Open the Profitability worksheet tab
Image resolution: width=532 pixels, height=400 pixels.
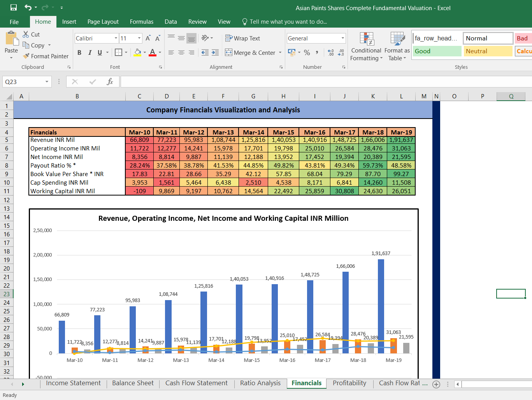coord(349,383)
